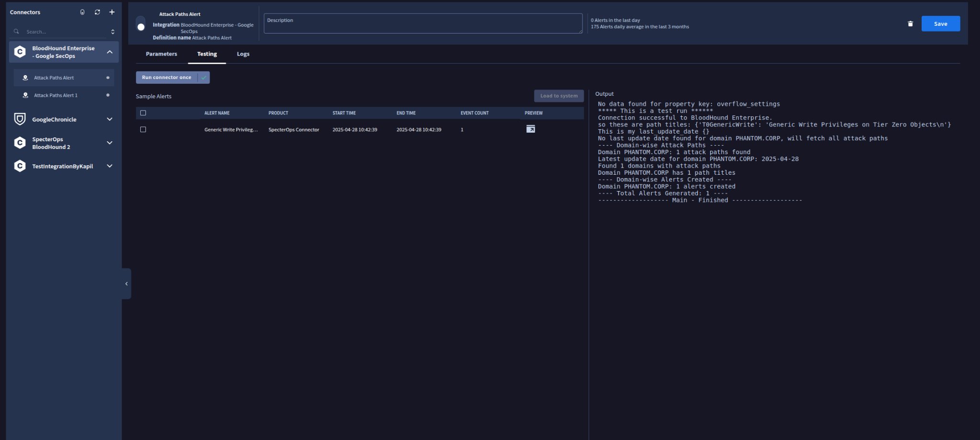Expand the SpecterOps BloodHound 2 group
Screen dimensions: 980x440
(x=110, y=143)
